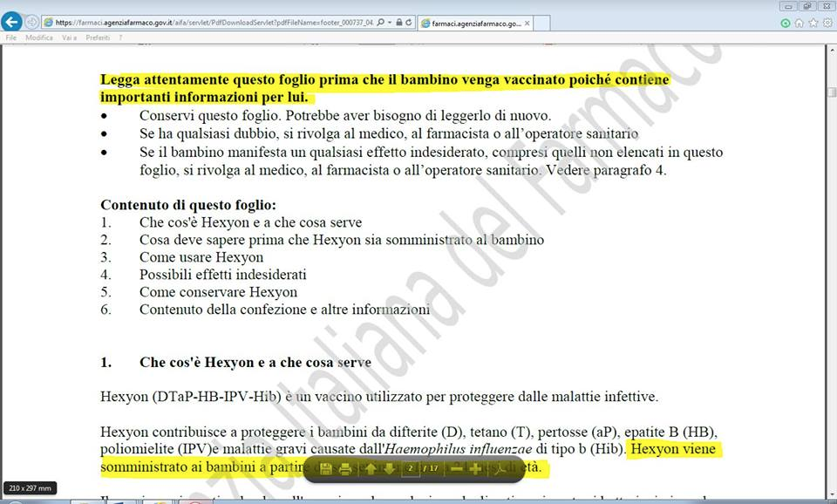Click the list item 'Che cos'è Hexyon e a che cosa serve' numbered 1 in contents

(251, 222)
